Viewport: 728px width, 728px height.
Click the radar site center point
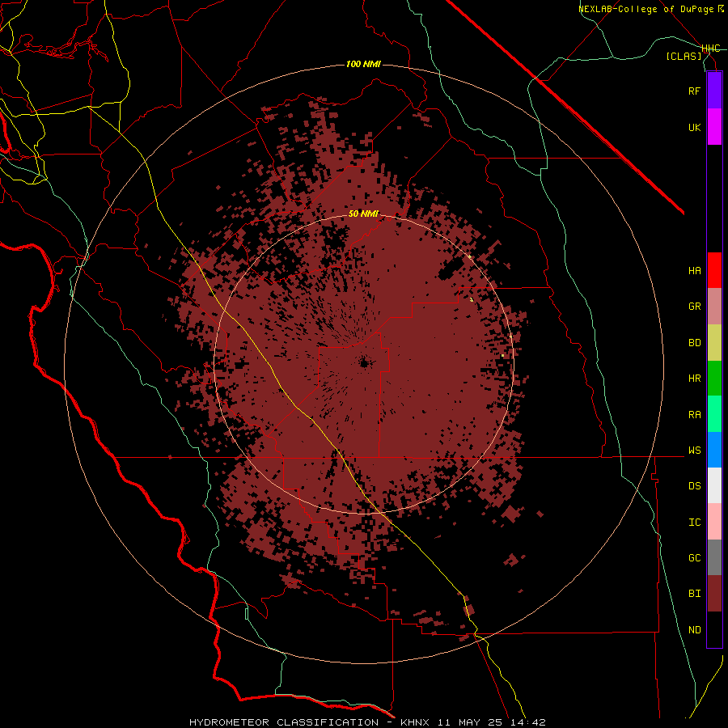(x=363, y=362)
